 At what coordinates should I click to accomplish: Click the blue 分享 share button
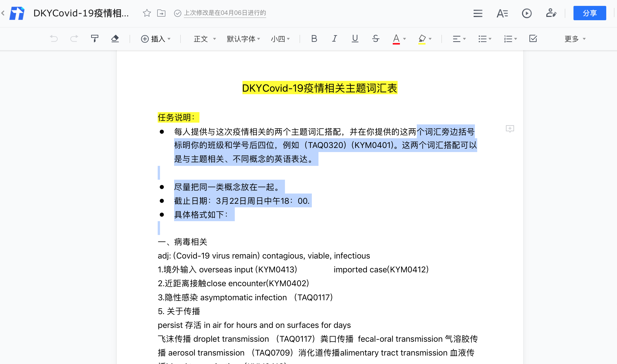[x=590, y=13]
